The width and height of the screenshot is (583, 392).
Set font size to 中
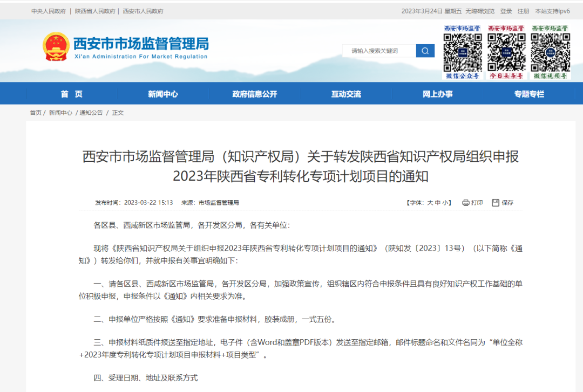point(438,203)
